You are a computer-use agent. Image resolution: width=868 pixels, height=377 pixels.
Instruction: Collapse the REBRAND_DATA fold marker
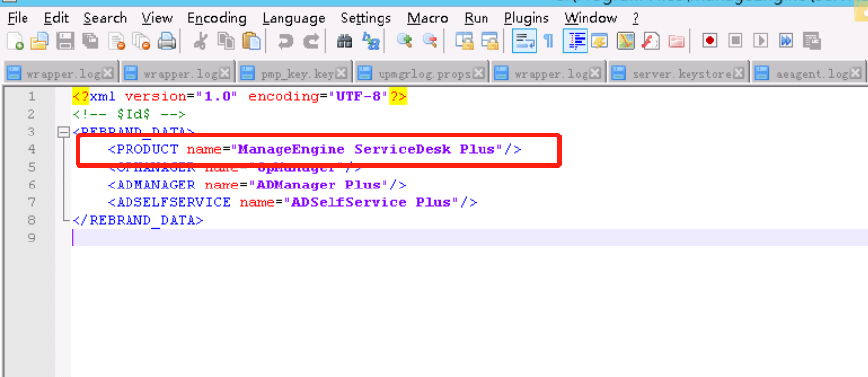pos(63,132)
